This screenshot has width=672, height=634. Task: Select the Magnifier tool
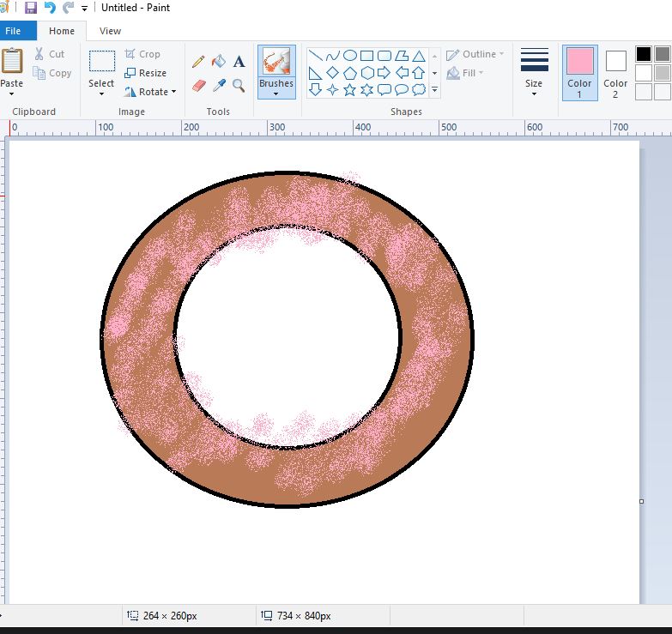point(239,86)
